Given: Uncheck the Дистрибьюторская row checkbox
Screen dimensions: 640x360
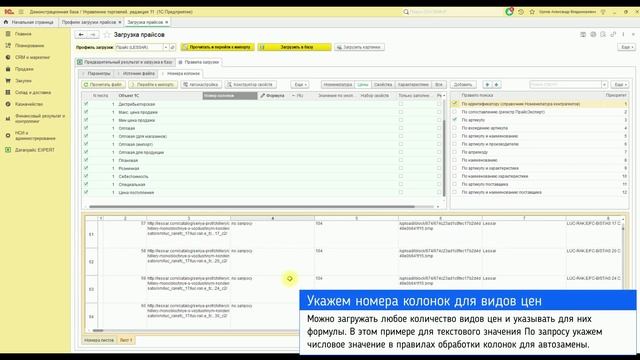Looking at the screenshot, I should coord(86,104).
